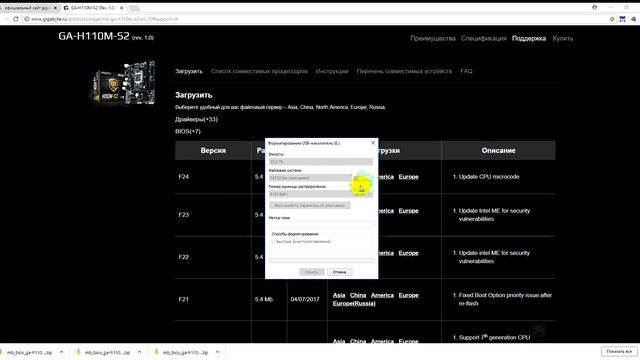Viewport: 640px width, 360px height.
Task: Click the volume label input field
Action: [x=321, y=224]
